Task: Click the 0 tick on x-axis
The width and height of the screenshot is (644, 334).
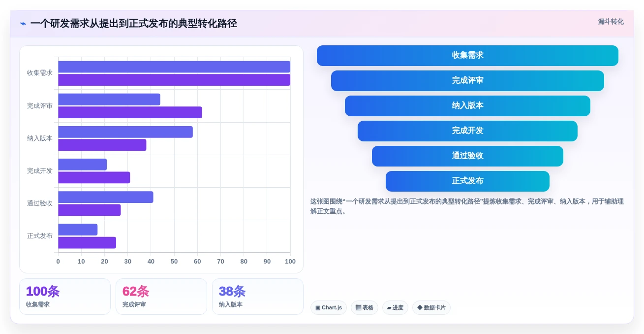Action: pos(58,262)
